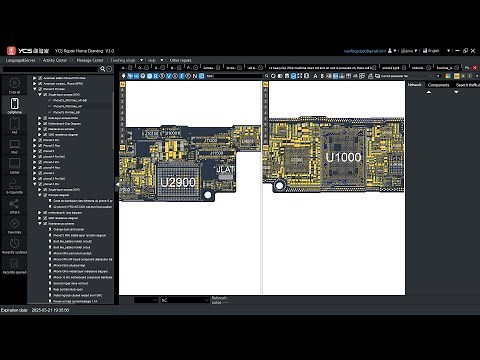Switch to the Search the fault tab
The image size is (480, 360).
click(468, 85)
